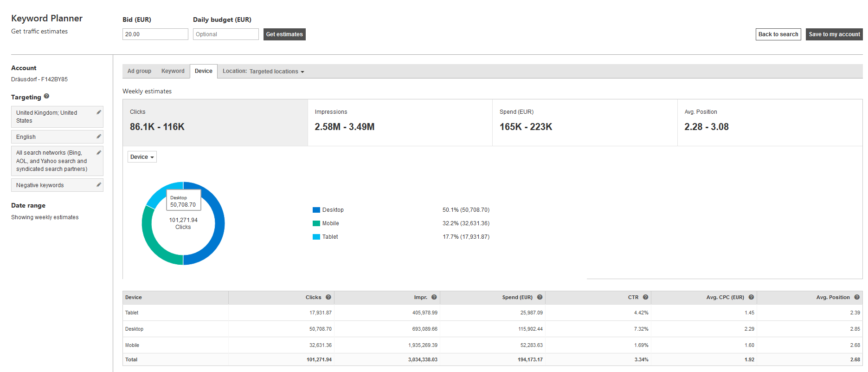
Task: Go Back to search
Action: pos(778,34)
